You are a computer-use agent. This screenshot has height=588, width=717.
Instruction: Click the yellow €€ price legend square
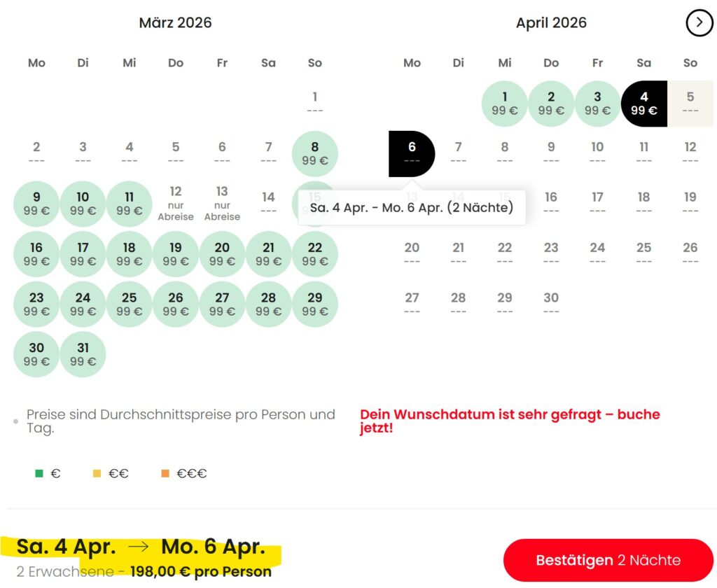point(97,474)
